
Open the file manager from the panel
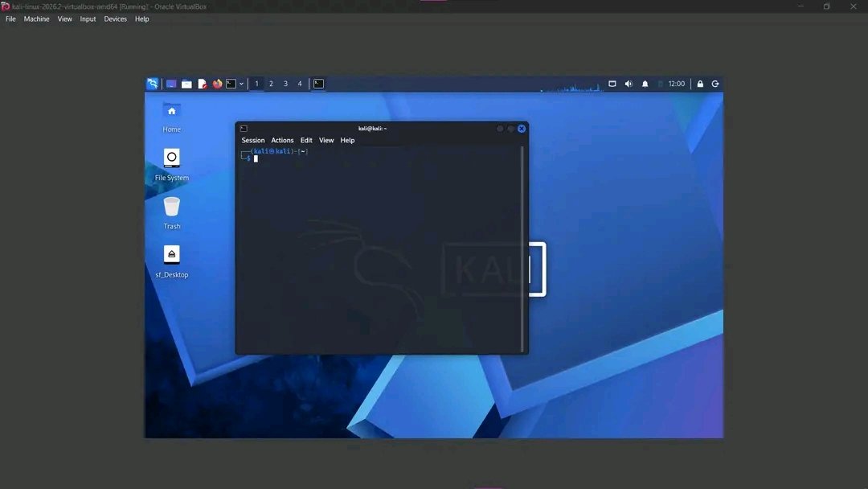coord(186,84)
